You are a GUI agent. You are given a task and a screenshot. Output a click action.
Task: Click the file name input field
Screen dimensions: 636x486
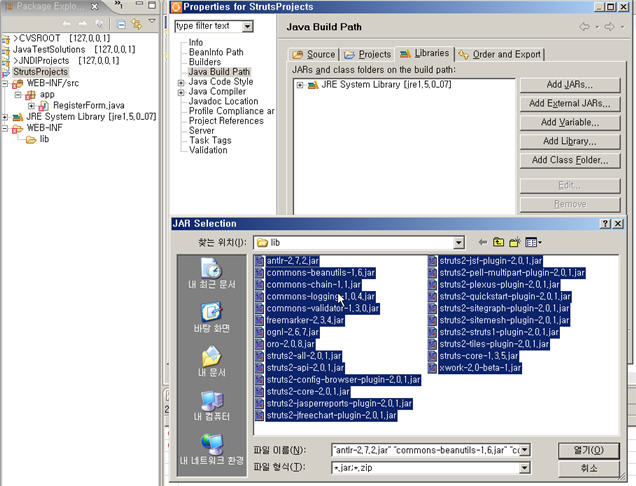pyautogui.click(x=425, y=450)
